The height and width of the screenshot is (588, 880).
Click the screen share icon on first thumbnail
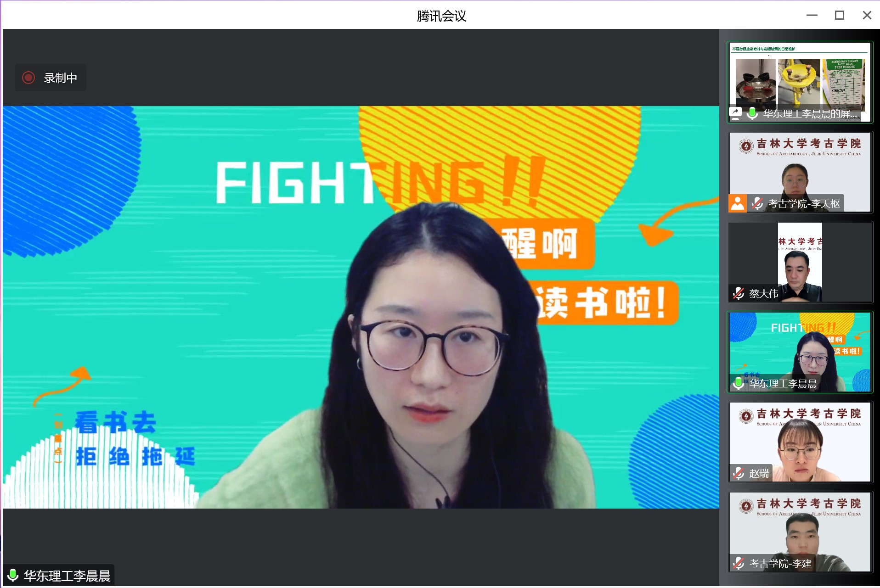click(735, 113)
